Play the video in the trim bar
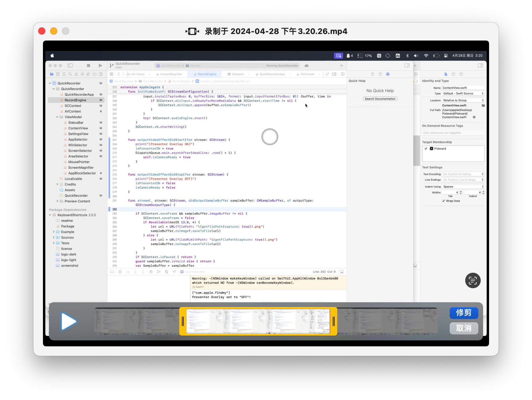The height and width of the screenshot is (400, 532). pyautogui.click(x=69, y=321)
